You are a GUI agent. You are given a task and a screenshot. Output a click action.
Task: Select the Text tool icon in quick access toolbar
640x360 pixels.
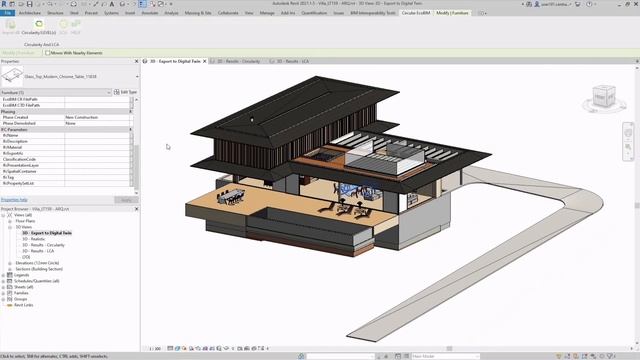pos(112,4)
